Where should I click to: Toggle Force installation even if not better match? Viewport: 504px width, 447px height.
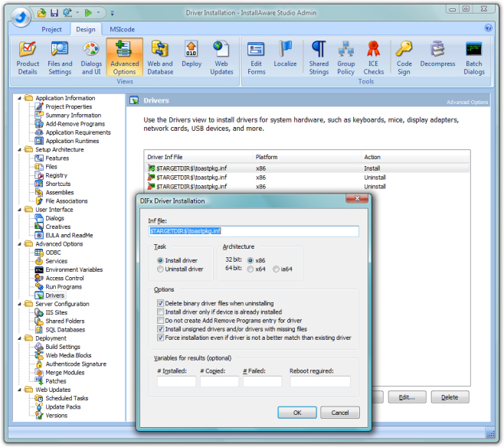(x=160, y=338)
